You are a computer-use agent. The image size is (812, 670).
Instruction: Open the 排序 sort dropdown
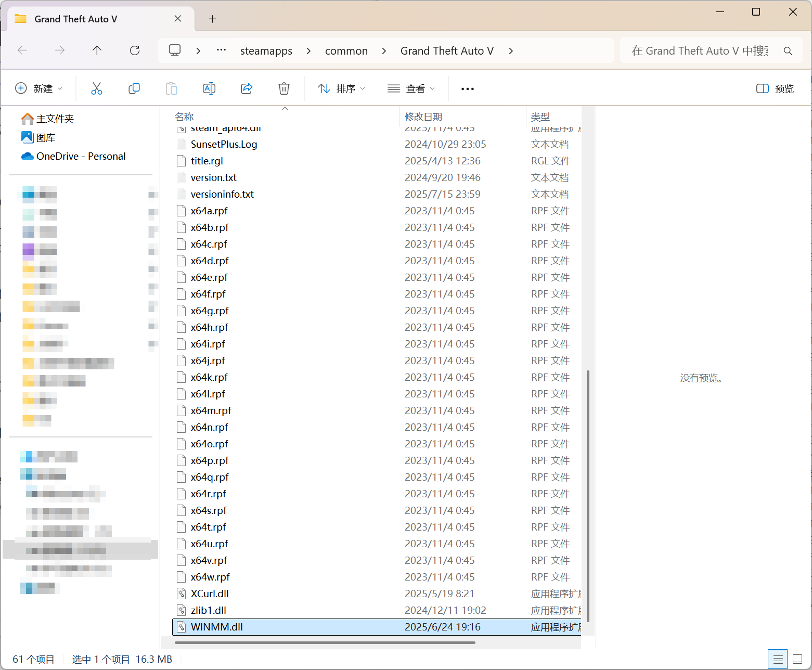coord(342,89)
